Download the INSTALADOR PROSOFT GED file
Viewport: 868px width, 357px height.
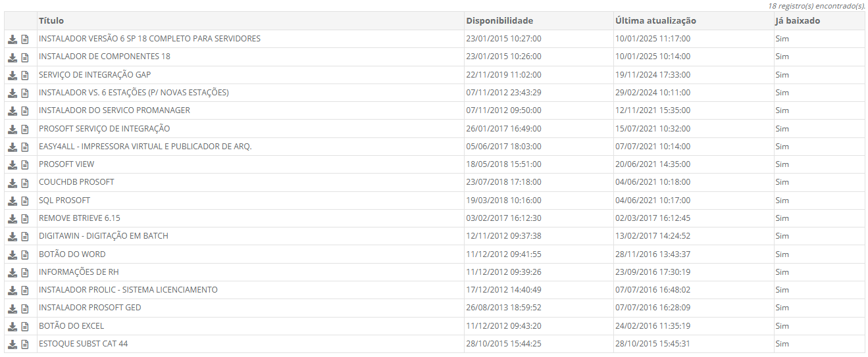point(13,308)
